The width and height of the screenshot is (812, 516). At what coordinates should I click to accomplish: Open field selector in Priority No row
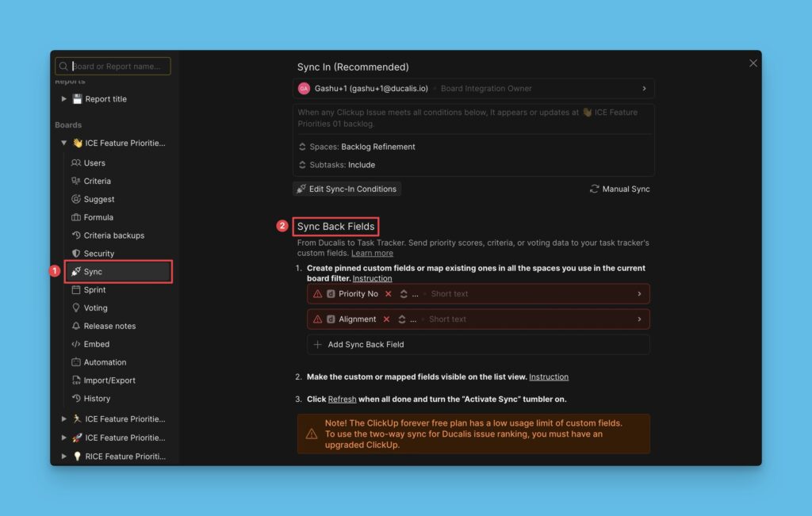404,294
